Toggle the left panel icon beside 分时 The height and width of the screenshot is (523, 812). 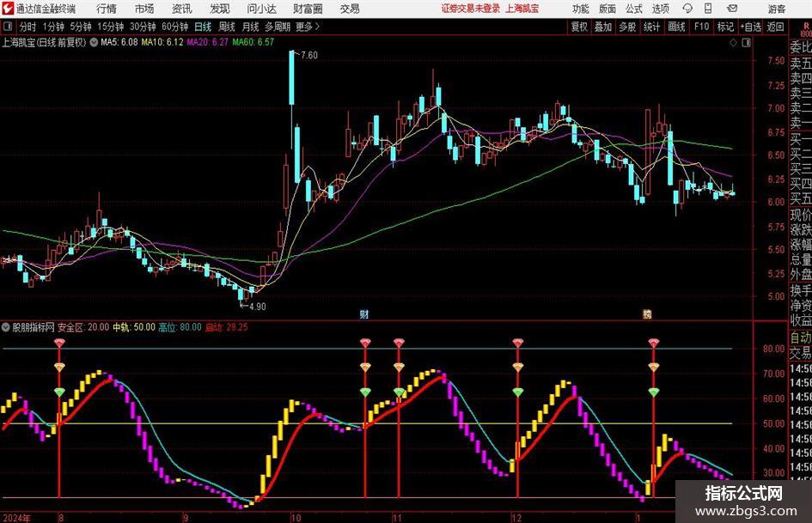(8, 27)
